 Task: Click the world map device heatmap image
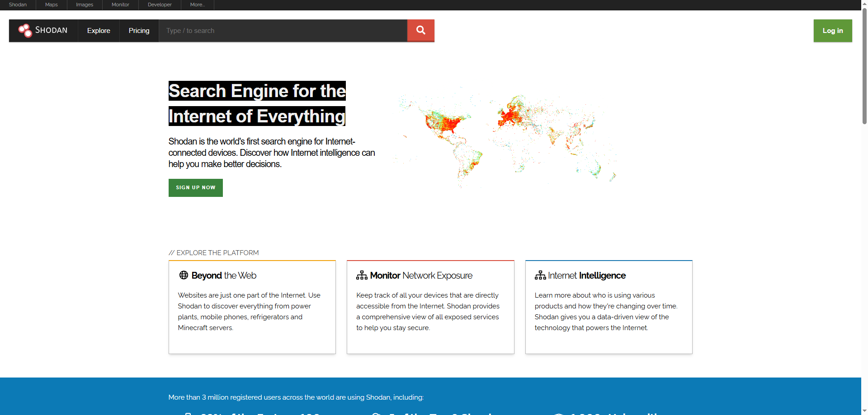point(505,138)
